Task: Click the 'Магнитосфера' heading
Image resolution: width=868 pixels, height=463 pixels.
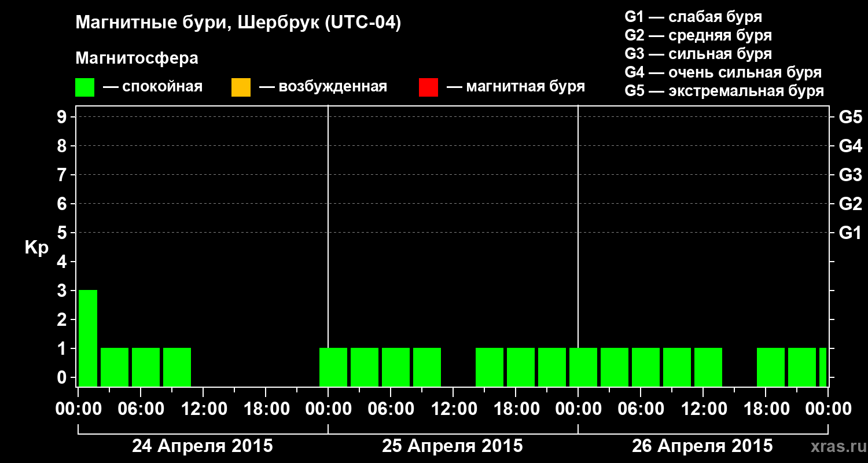Action: click(x=137, y=58)
